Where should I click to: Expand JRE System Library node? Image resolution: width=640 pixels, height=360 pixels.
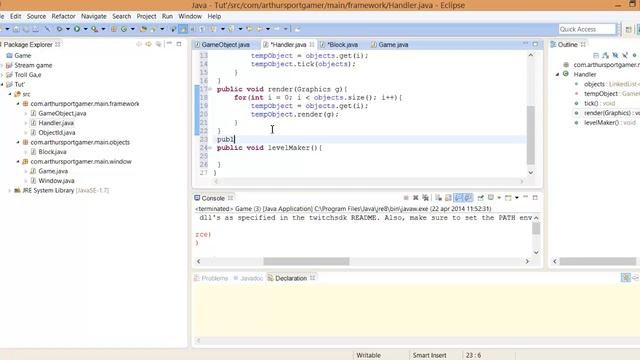[x=10, y=191]
